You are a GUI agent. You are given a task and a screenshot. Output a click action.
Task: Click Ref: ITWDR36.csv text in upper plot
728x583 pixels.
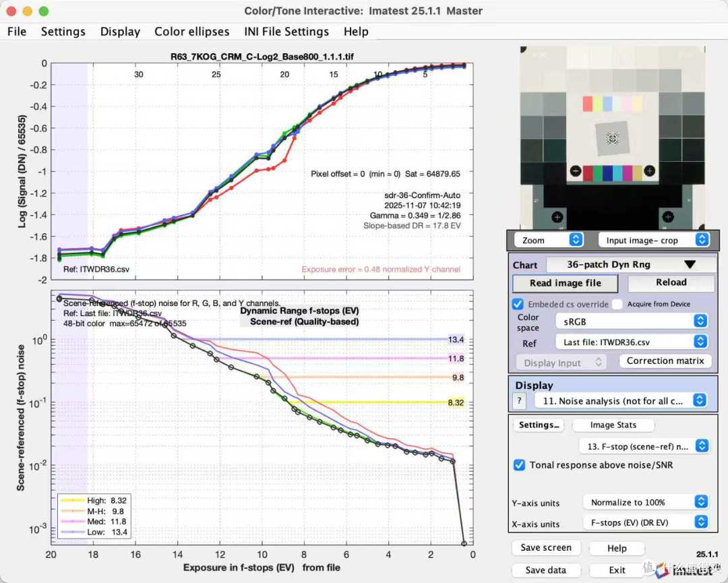[96, 269]
